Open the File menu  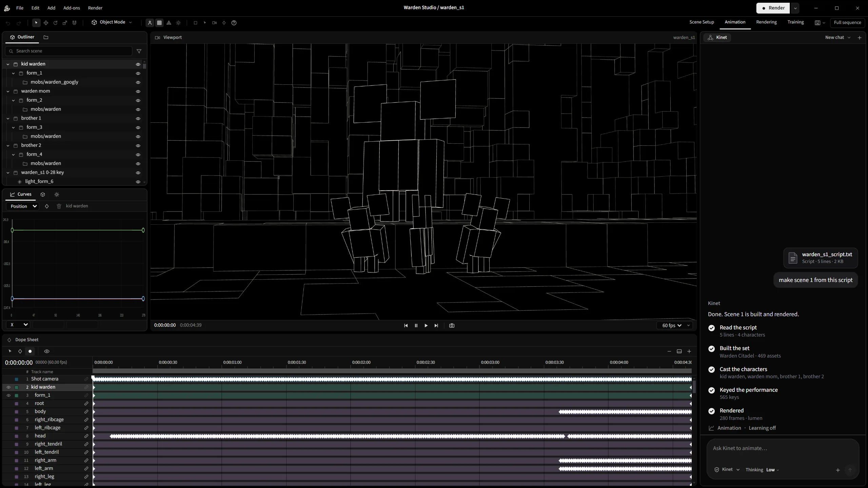(20, 8)
